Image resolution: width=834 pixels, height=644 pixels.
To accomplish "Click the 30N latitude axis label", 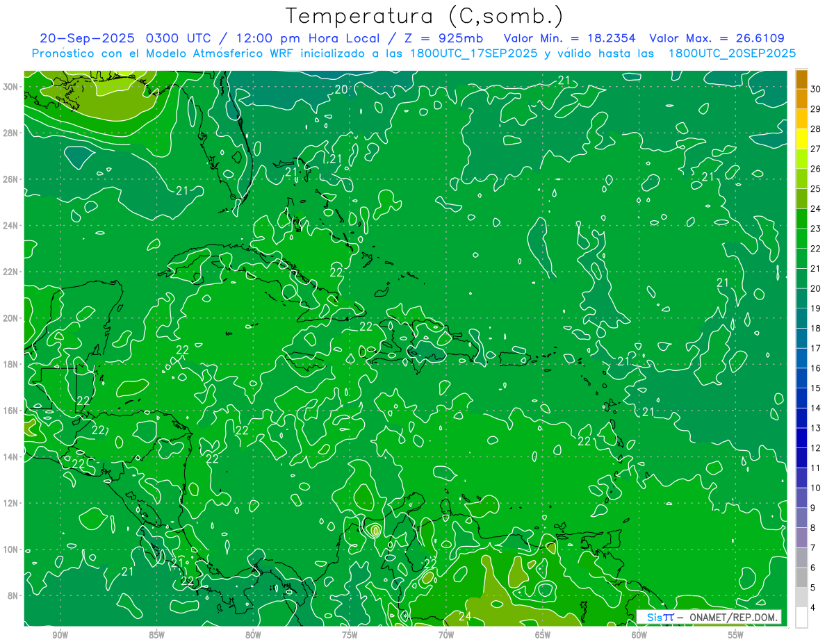I will coord(11,87).
